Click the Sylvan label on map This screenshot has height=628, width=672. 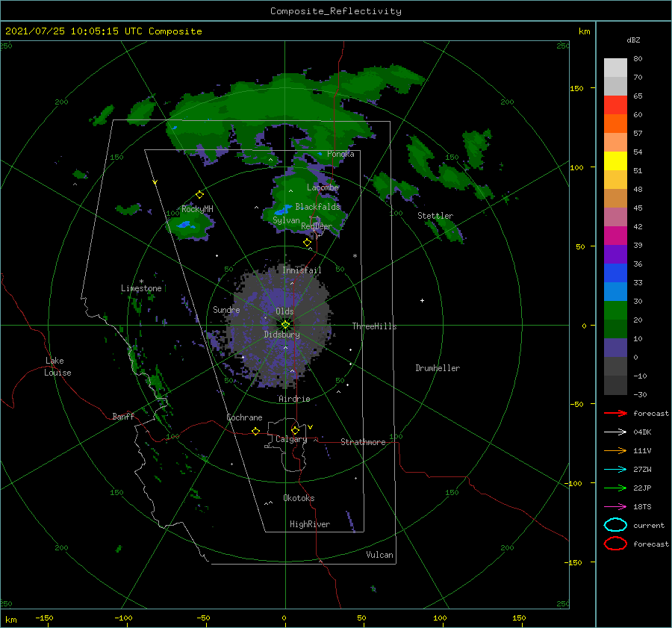point(286,220)
